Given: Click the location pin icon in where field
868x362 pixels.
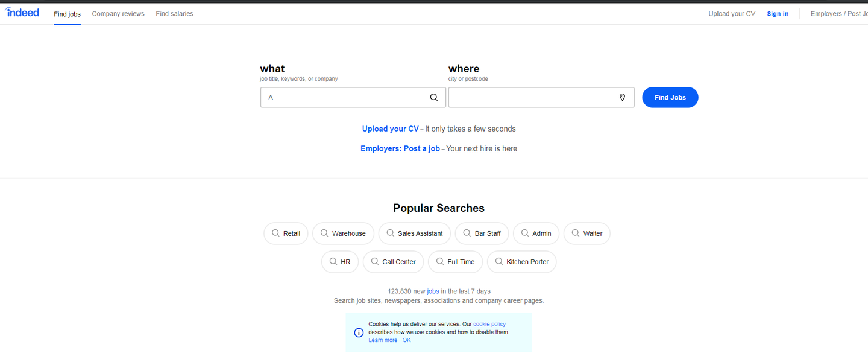Looking at the screenshot, I should pyautogui.click(x=623, y=97).
